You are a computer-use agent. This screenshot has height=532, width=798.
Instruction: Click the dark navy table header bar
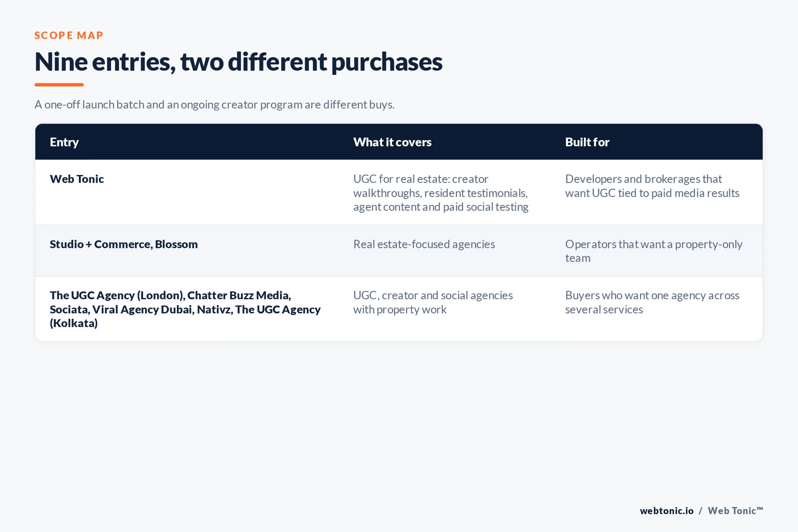click(x=399, y=142)
